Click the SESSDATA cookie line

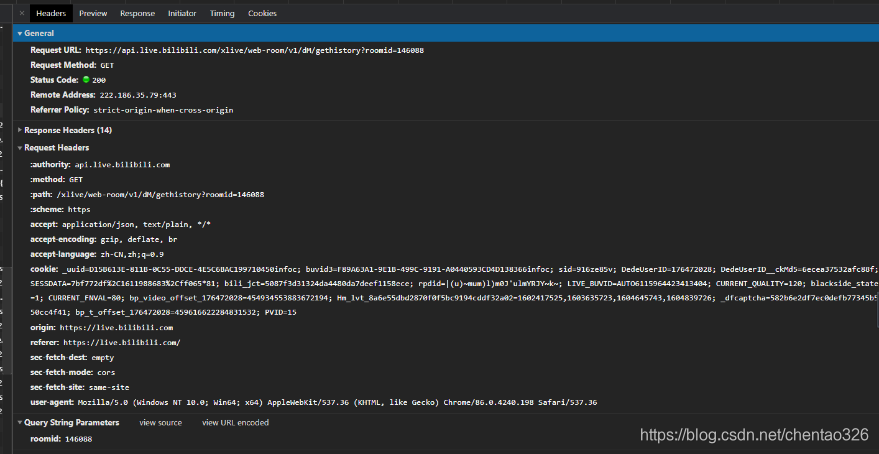click(x=454, y=284)
